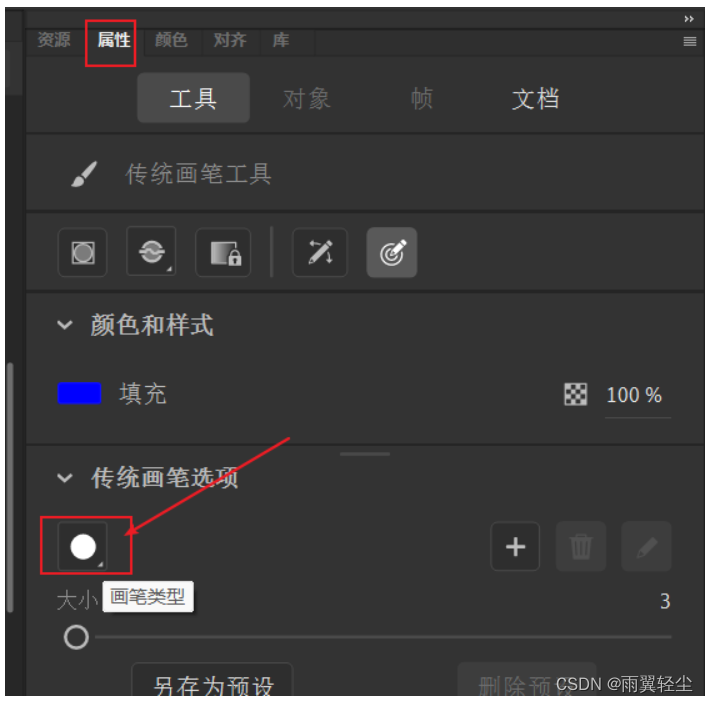This screenshot has height=703, width=709.
Task: Click the trash icon to delete brush
Action: click(x=581, y=546)
